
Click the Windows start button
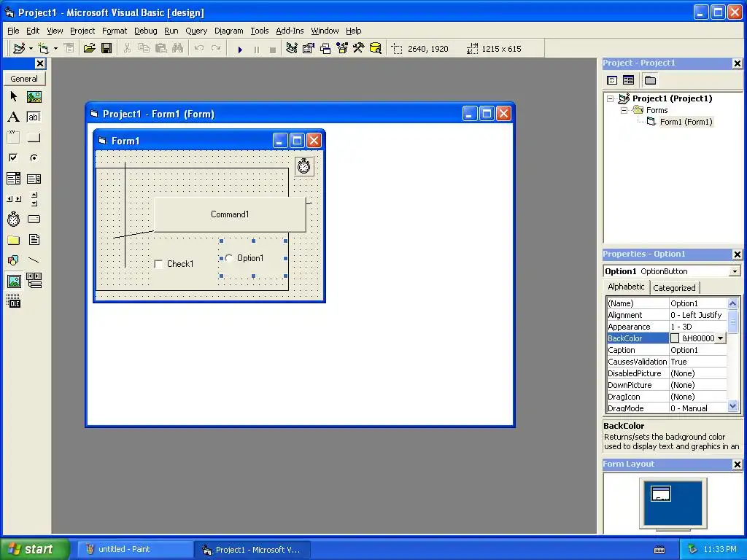pyautogui.click(x=35, y=549)
